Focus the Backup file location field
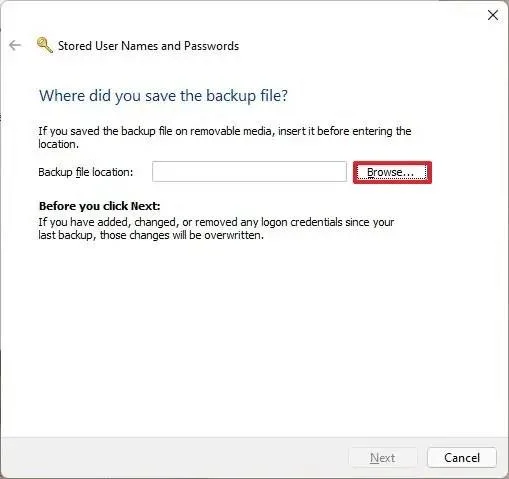The image size is (509, 479). 249,172
